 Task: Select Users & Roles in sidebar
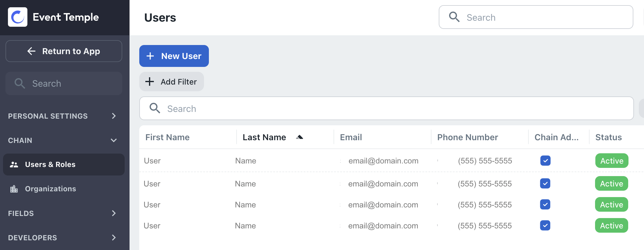coord(50,165)
